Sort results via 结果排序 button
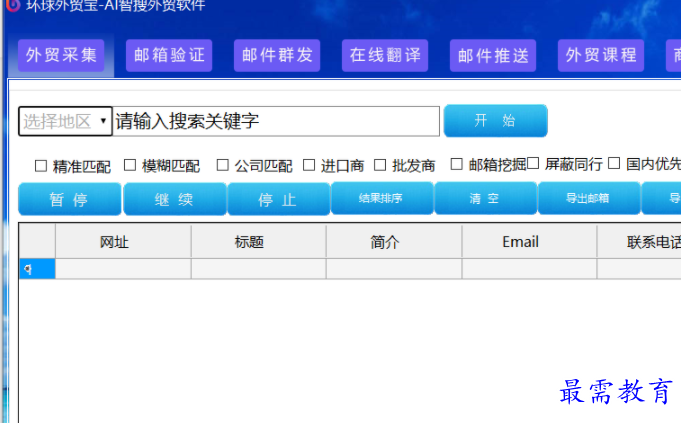The width and height of the screenshot is (681, 423). click(x=382, y=198)
